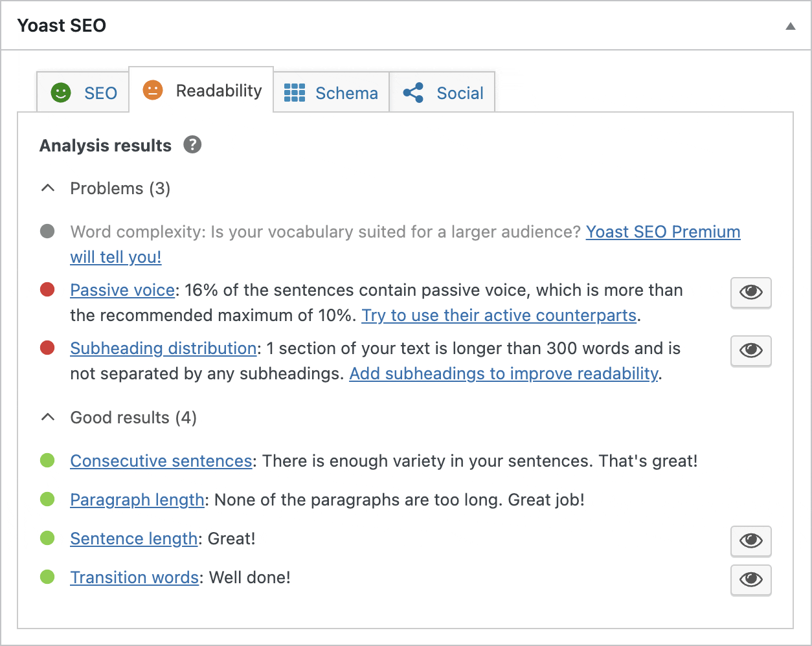Screen dimensions: 812x646
Task: Show Subheading distribution highlights in text
Action: click(750, 351)
